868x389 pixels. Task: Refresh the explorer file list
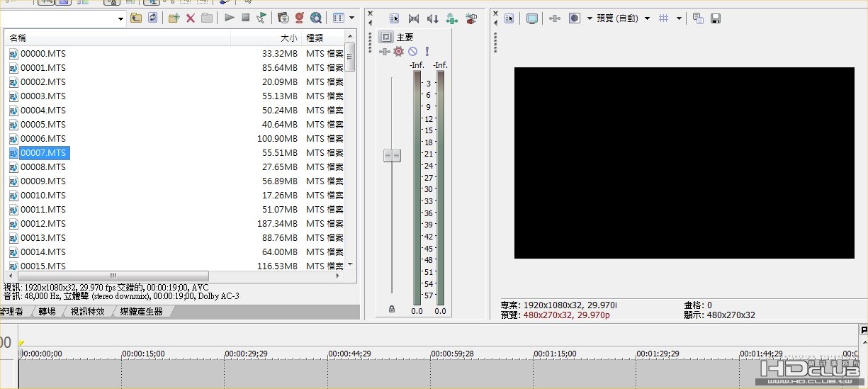(x=152, y=18)
